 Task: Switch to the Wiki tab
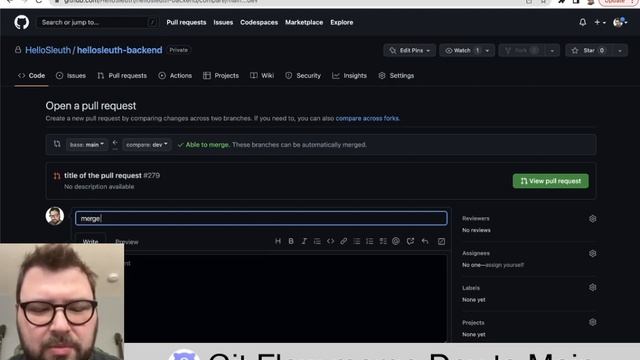(262, 76)
